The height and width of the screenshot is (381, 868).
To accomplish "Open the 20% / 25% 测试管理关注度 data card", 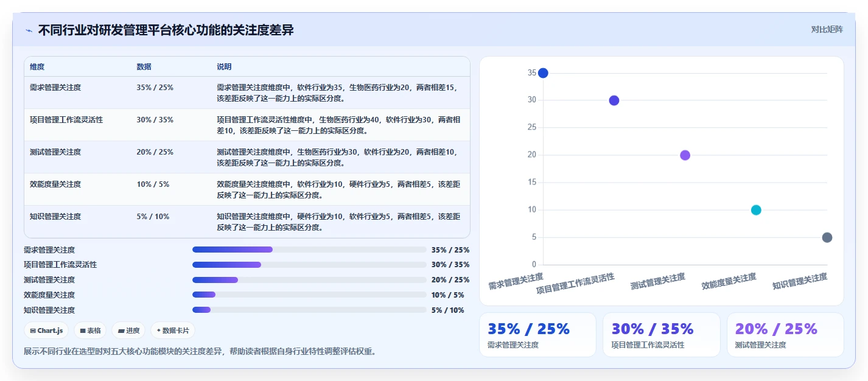I will coord(785,335).
